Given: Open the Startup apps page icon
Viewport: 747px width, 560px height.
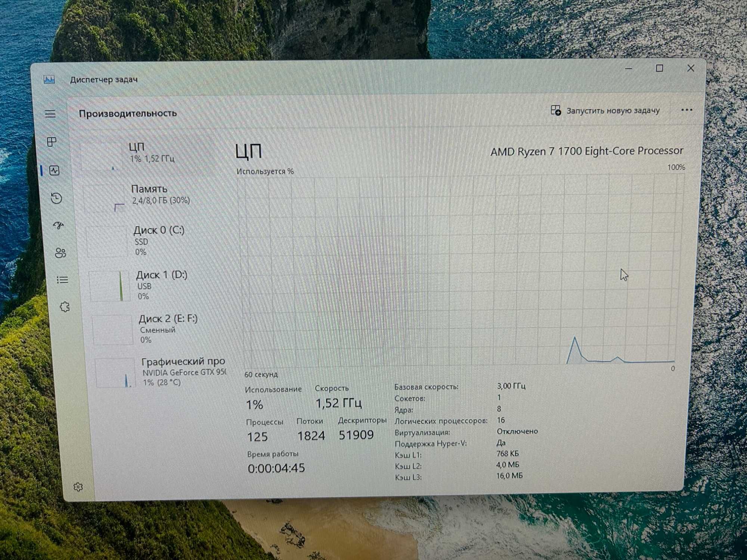Looking at the screenshot, I should 58,225.
